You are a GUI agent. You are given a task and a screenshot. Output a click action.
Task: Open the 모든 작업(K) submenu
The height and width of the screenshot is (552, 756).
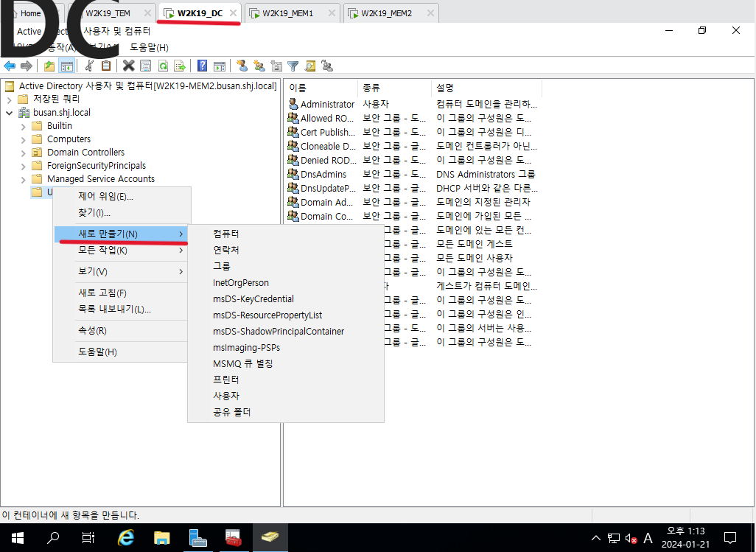tap(121, 251)
